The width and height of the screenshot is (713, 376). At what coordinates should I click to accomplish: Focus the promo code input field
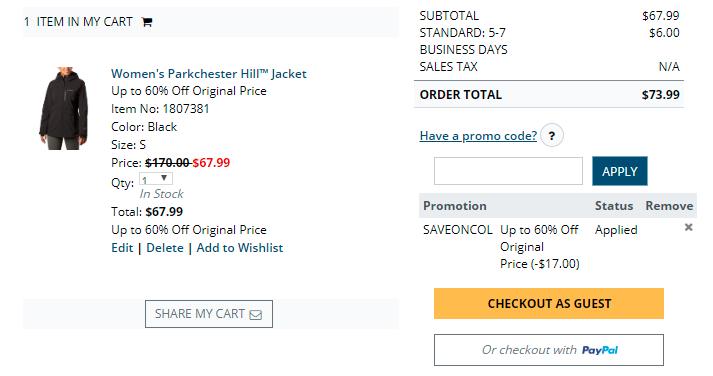(x=508, y=171)
